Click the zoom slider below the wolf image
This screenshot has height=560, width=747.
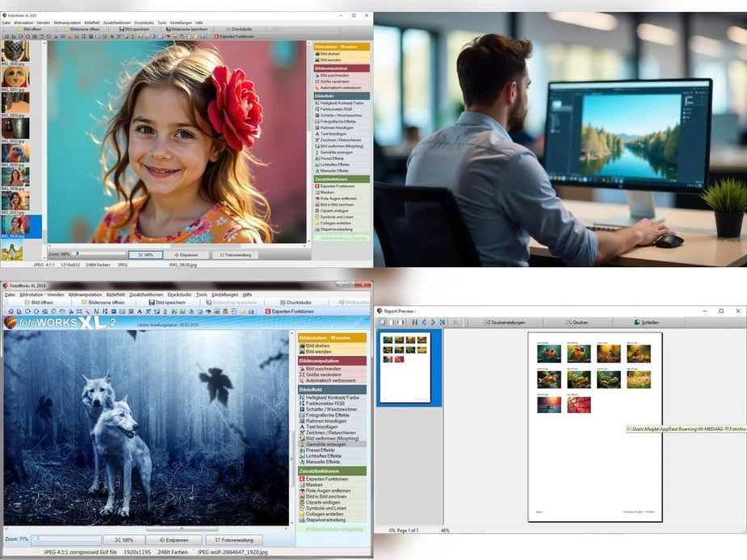click(65, 539)
